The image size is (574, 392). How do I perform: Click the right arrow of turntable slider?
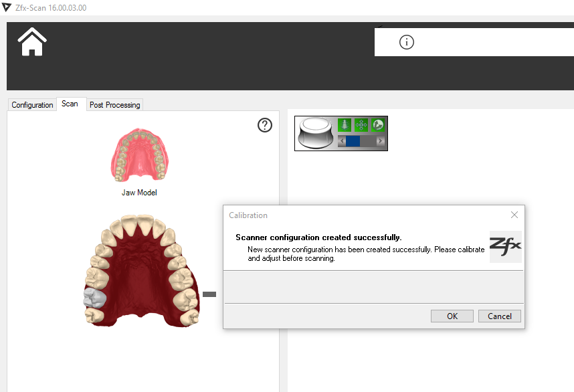(380, 141)
